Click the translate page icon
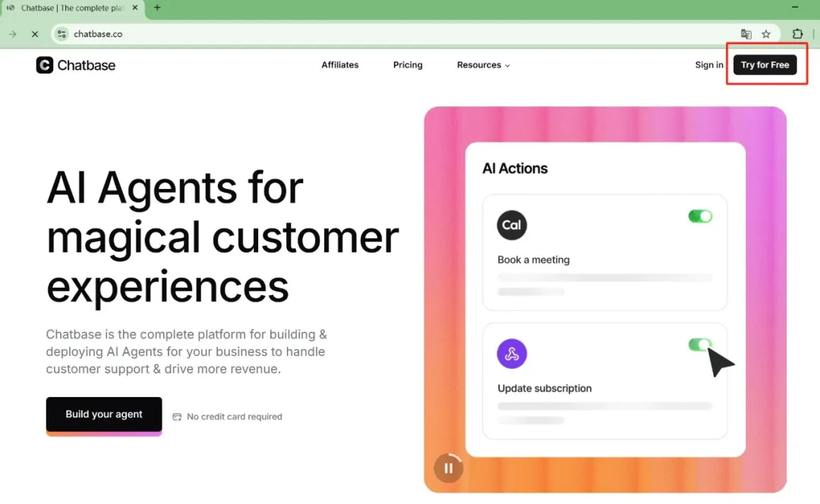820x504 pixels. tap(746, 34)
